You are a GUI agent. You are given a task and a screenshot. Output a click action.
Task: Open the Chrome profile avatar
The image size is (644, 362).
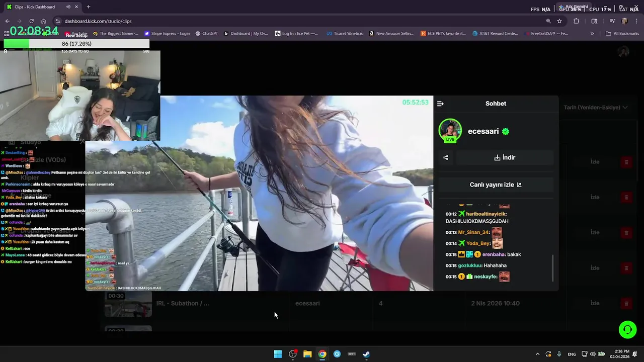(625, 21)
